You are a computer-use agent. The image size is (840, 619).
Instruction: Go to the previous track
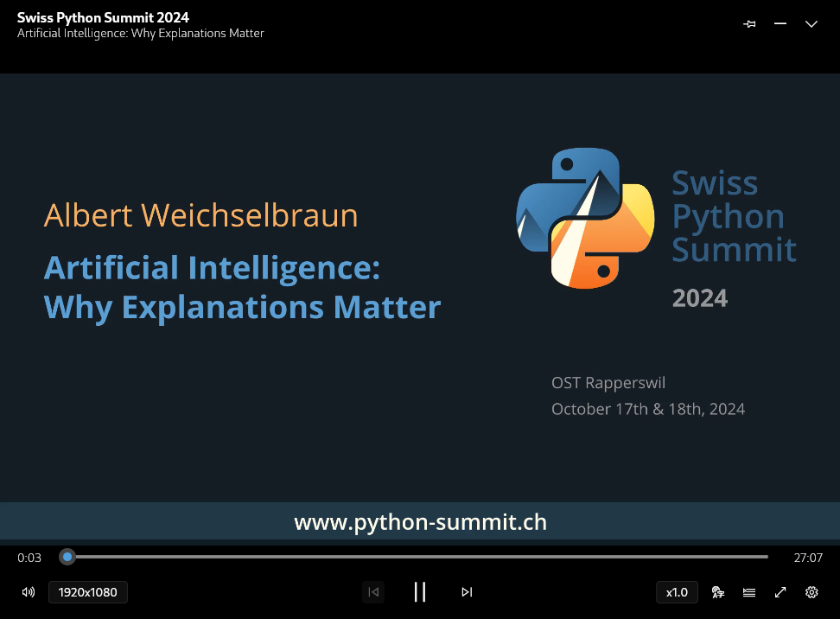tap(373, 592)
